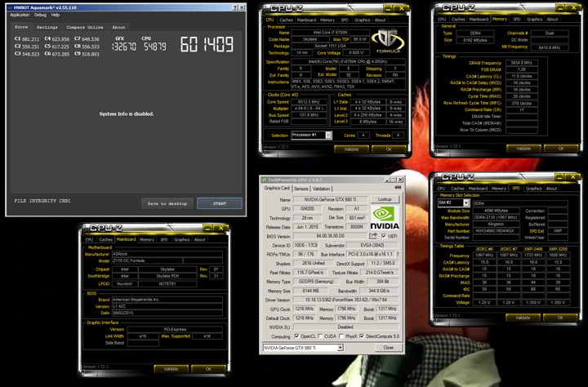Click the XMP-3466 column header

(x=532, y=249)
